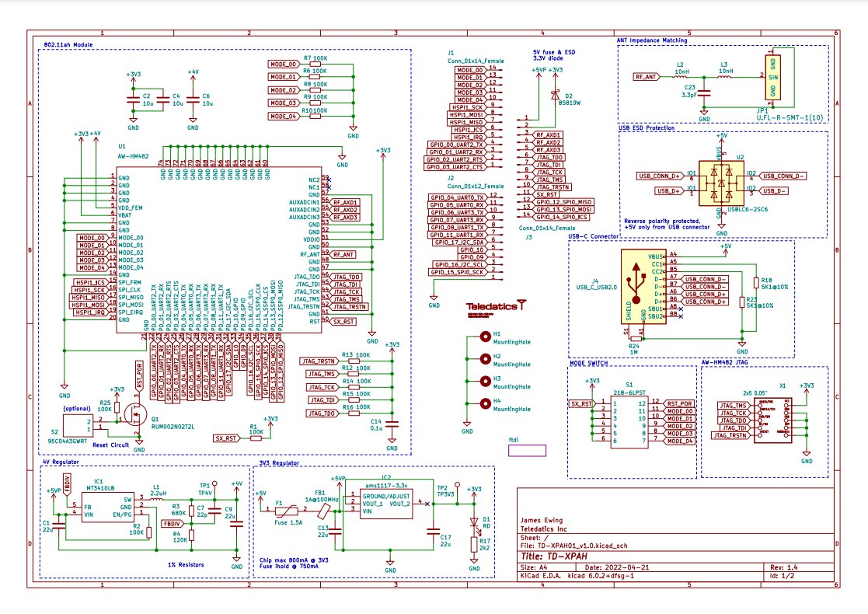868x614 pixels.
Task: Click the 'AW-HM482 JTAG' section label
Action: [724, 363]
